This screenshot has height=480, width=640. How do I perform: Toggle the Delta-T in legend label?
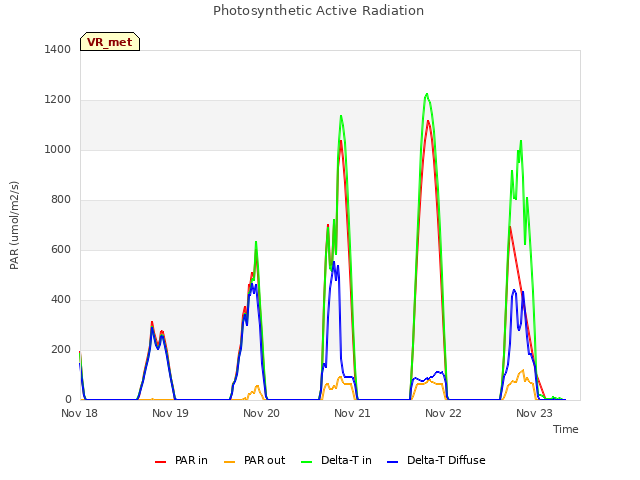tap(346, 460)
